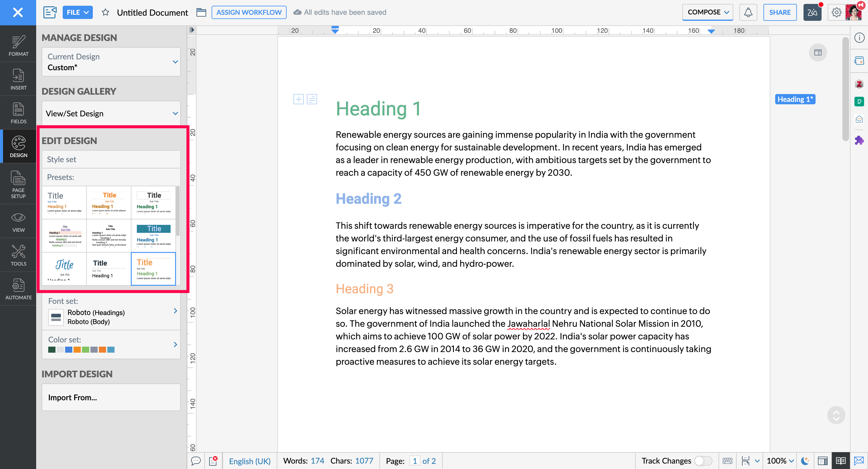Expand the Current Design dropdown
Viewport: 868px width, 469px height.
tap(111, 62)
